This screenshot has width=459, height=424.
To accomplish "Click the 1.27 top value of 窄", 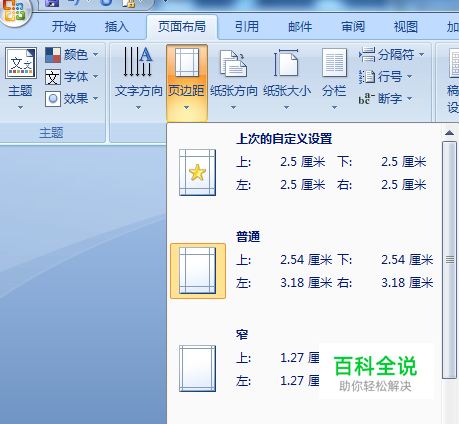I will click(300, 358).
